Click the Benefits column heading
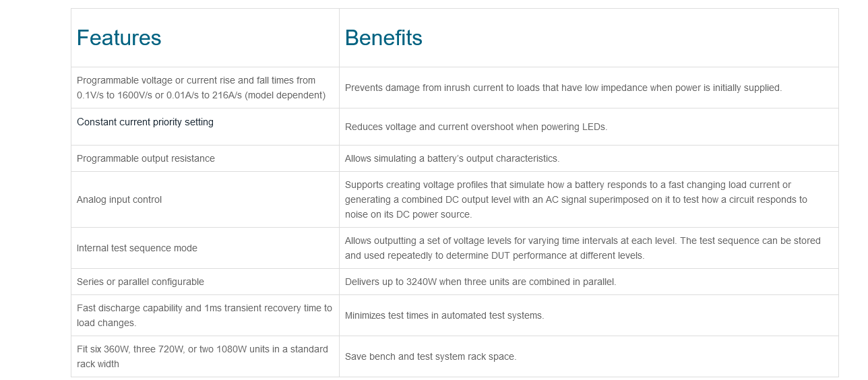 tap(383, 38)
